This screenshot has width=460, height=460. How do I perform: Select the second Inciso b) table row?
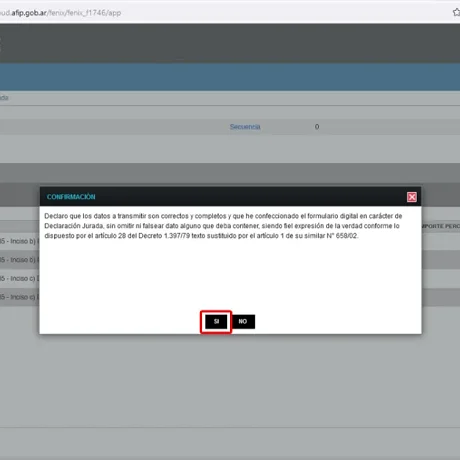pos(19,260)
